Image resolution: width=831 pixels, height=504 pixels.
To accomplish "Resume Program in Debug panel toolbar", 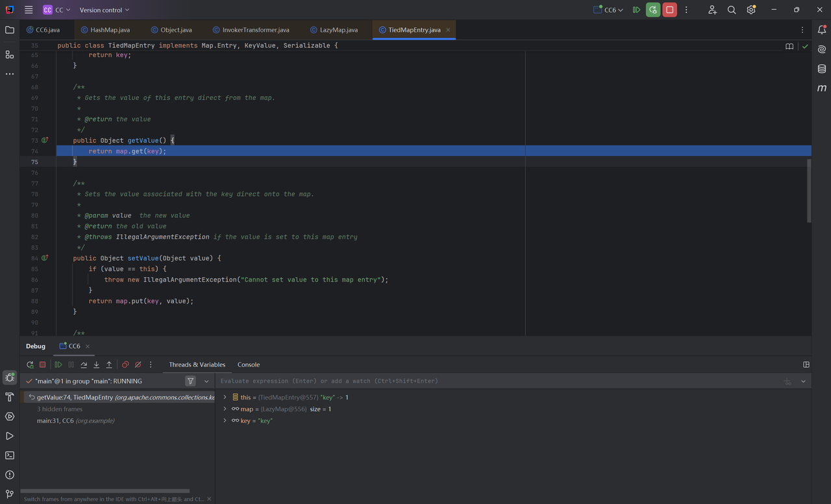I will (58, 365).
